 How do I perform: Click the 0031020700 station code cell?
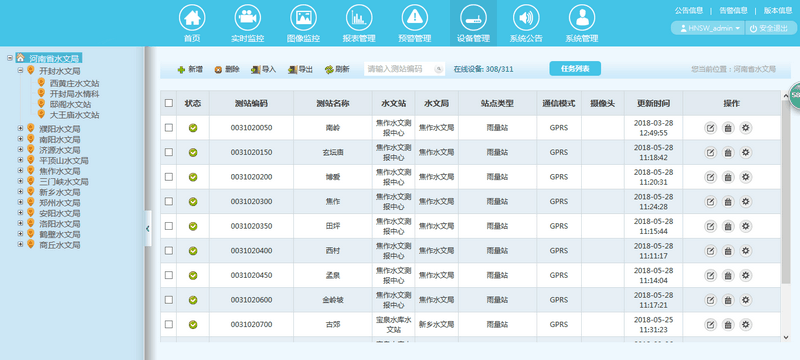click(x=251, y=324)
